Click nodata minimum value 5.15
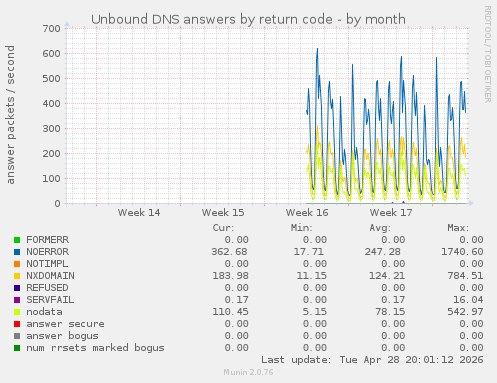Viewport: 497px width, 383px height. [315, 312]
